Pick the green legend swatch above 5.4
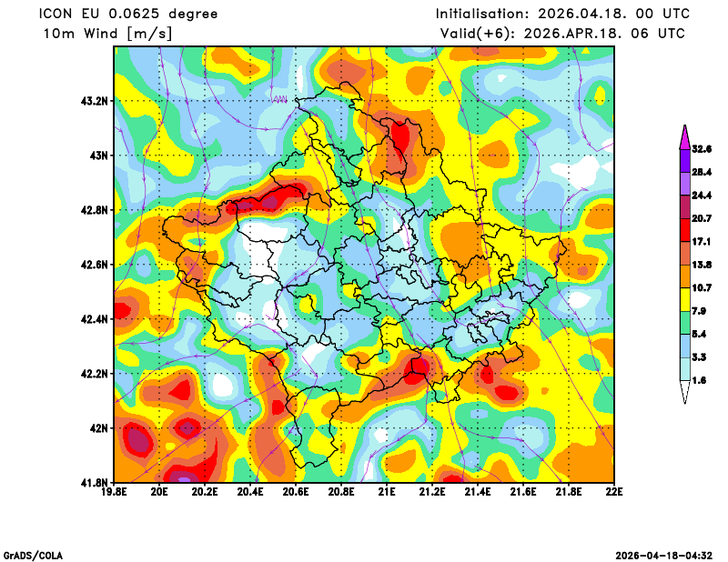 tap(684, 323)
